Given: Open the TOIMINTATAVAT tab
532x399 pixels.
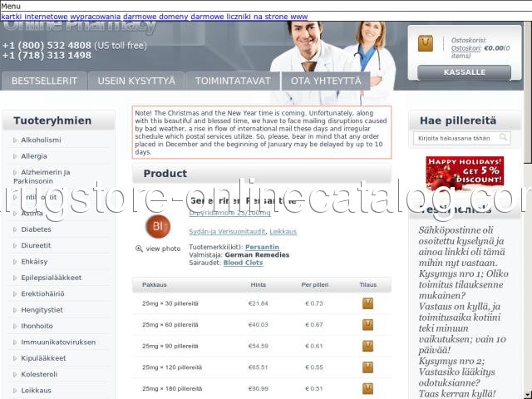Looking at the screenshot, I should click(x=233, y=81).
